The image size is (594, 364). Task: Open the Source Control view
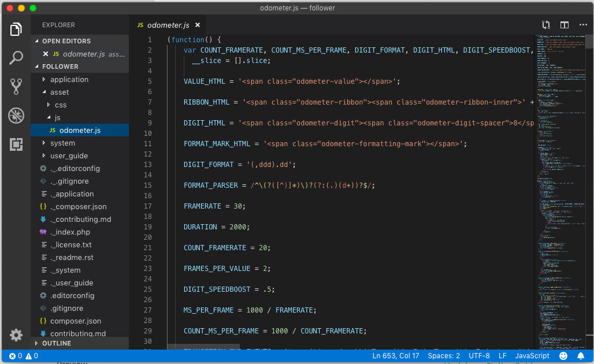pos(16,87)
